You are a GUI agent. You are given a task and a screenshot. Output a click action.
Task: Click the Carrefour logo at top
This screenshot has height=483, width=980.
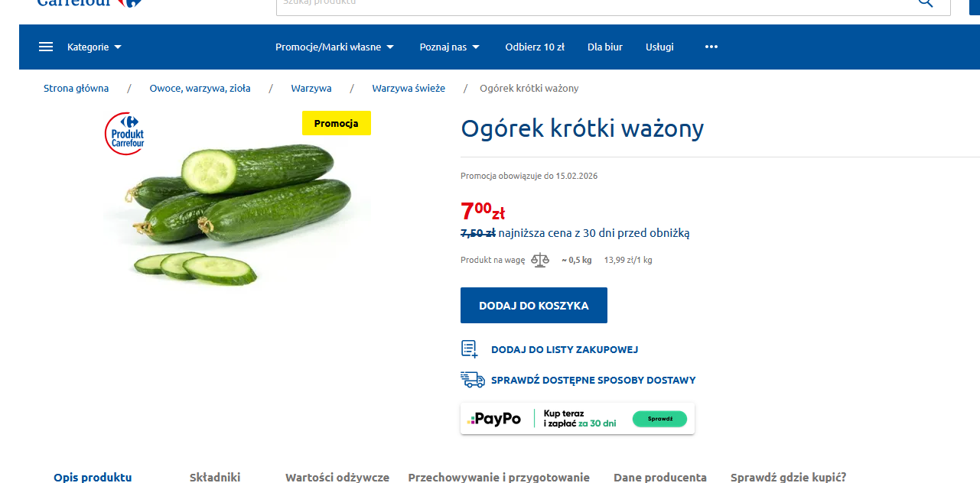[89, 3]
